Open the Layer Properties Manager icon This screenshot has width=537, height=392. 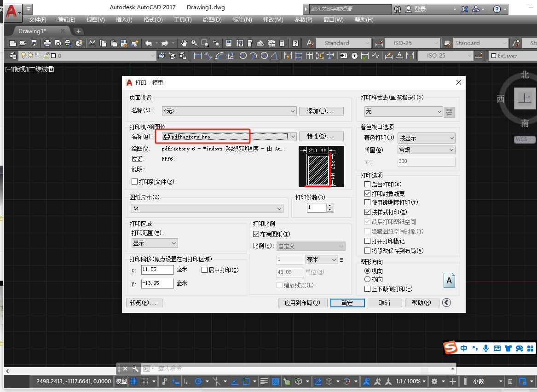point(13,56)
